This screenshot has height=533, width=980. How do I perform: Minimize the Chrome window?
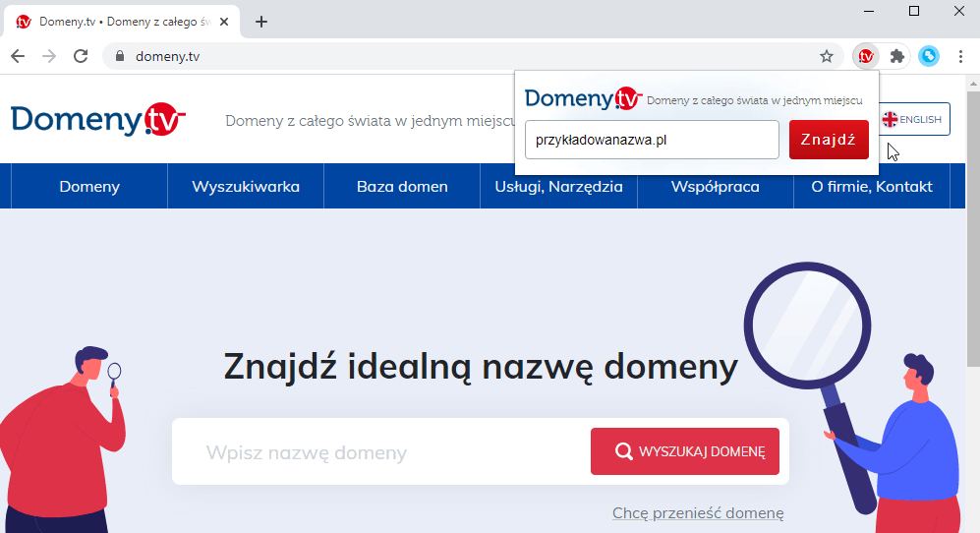869,11
